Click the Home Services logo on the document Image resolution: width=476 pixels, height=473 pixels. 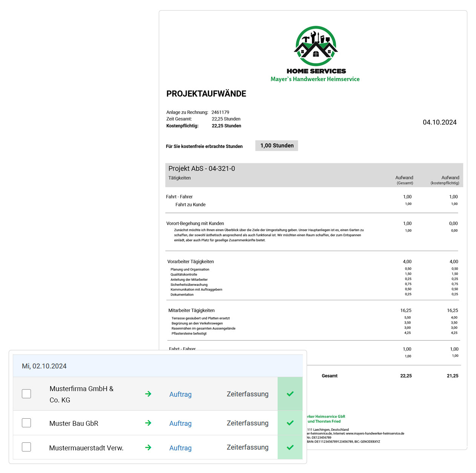pyautogui.click(x=316, y=50)
